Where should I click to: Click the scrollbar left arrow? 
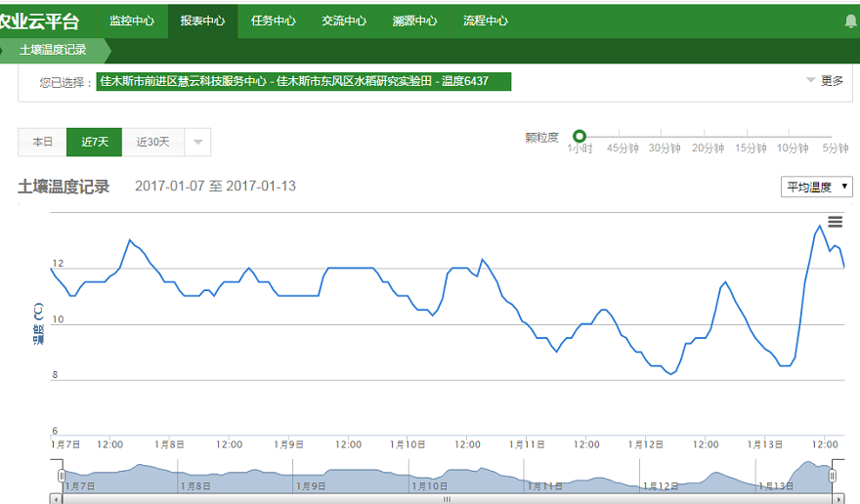click(x=56, y=498)
